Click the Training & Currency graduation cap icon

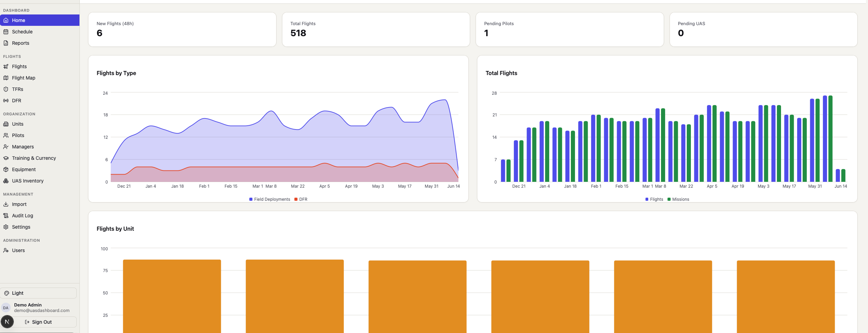pos(6,158)
